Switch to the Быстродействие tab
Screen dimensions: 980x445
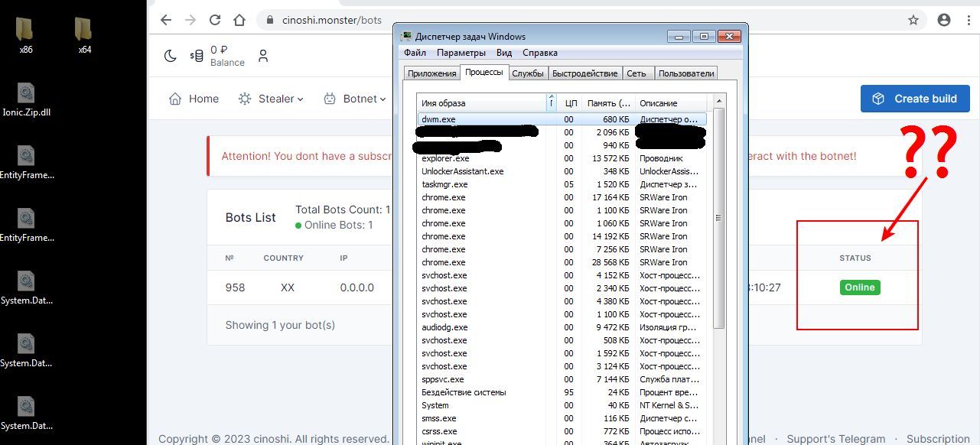(x=585, y=73)
